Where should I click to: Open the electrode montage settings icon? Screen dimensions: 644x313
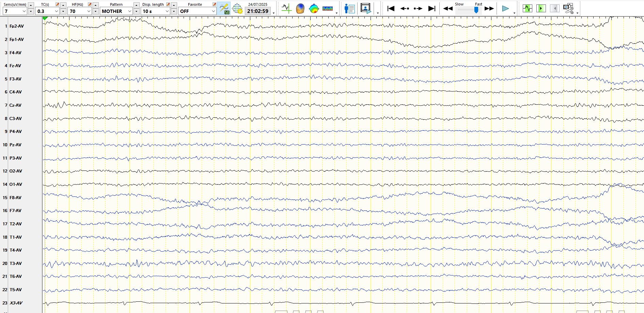click(237, 9)
